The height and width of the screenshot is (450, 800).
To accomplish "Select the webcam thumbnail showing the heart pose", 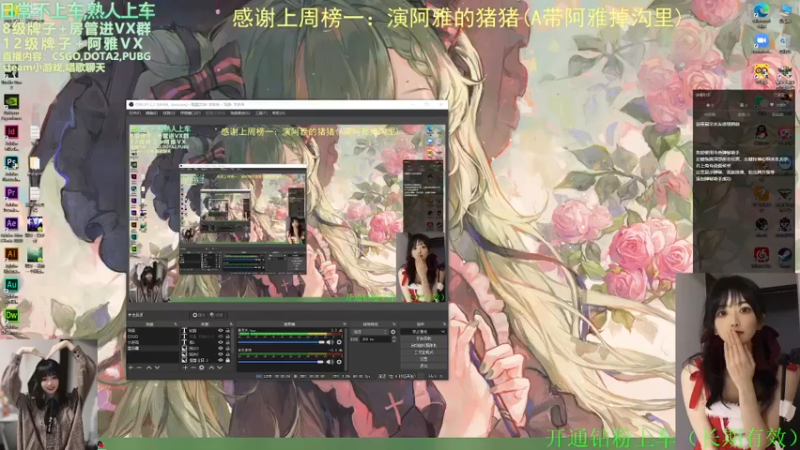I will [x=48, y=394].
